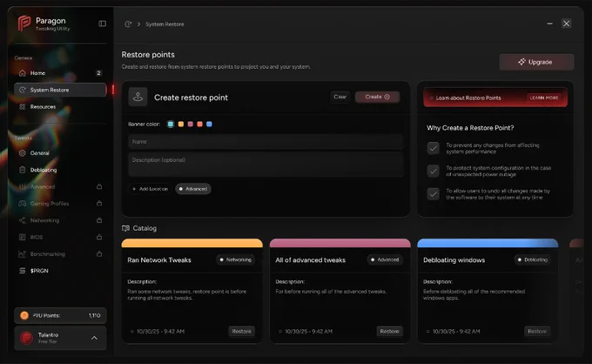Image resolution: width=592 pixels, height=364 pixels.
Task: Click the lock icon next to Gaming Profiles
Action: pos(99,203)
